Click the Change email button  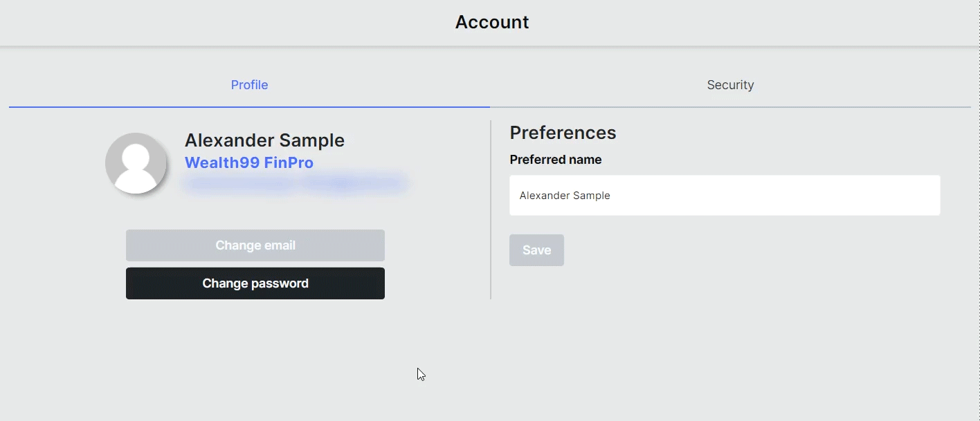(x=255, y=245)
